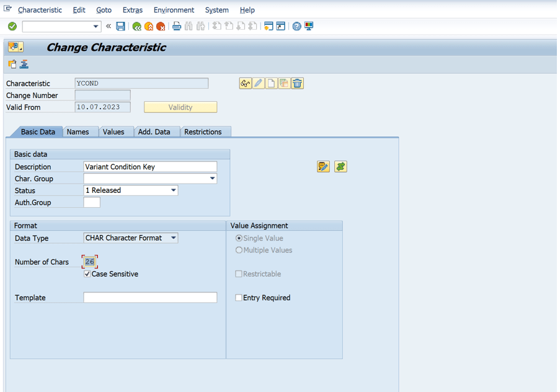Select the Single Value radio button
This screenshot has width=560, height=392.
coord(239,238)
